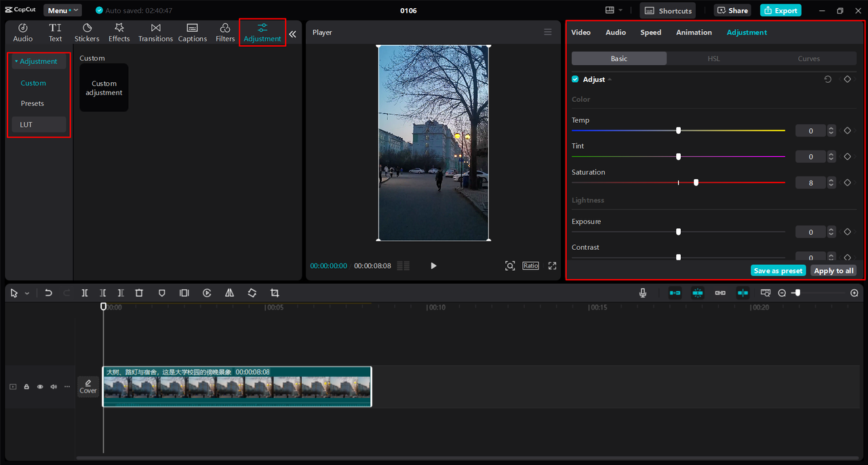Open the Effects panel
Viewport: 868px width, 465px height.
coord(119,33)
